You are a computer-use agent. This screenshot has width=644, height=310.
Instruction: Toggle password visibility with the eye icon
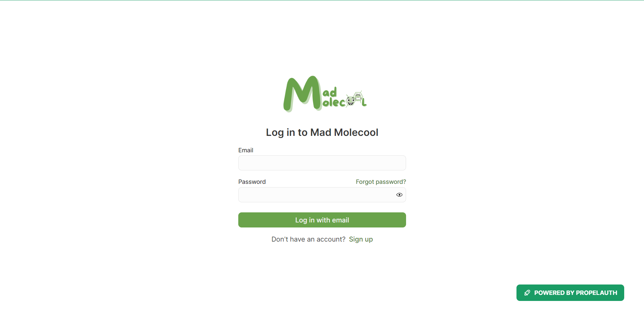click(x=399, y=195)
